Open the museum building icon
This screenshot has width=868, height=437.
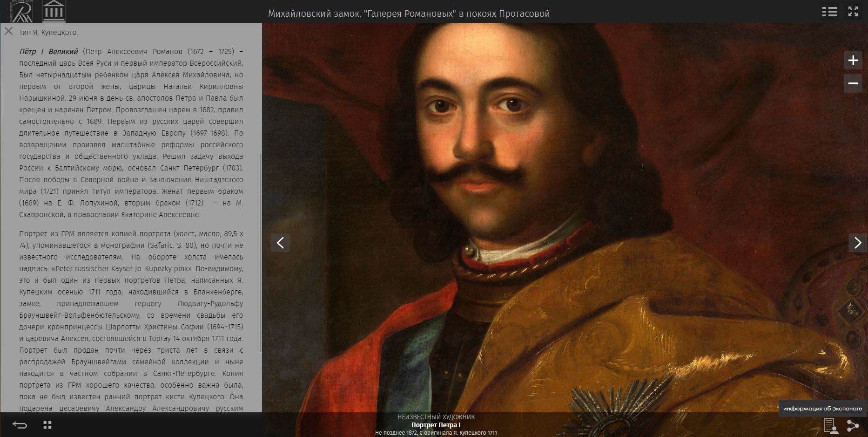coord(54,11)
